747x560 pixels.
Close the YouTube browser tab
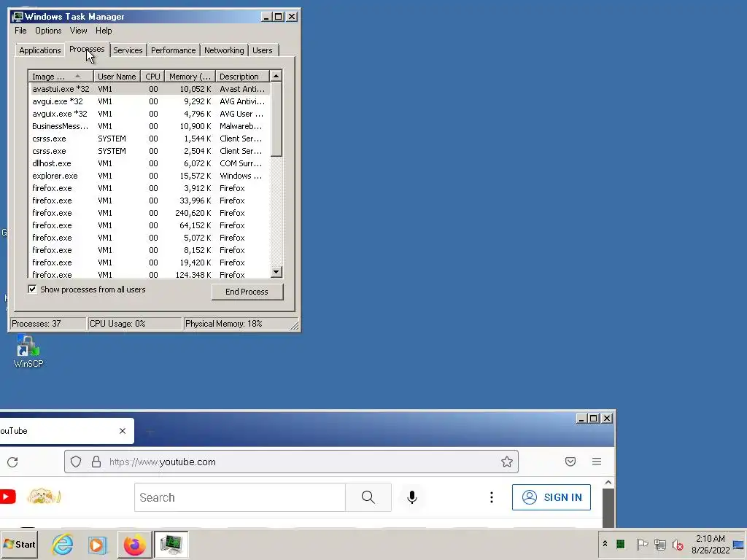click(123, 431)
